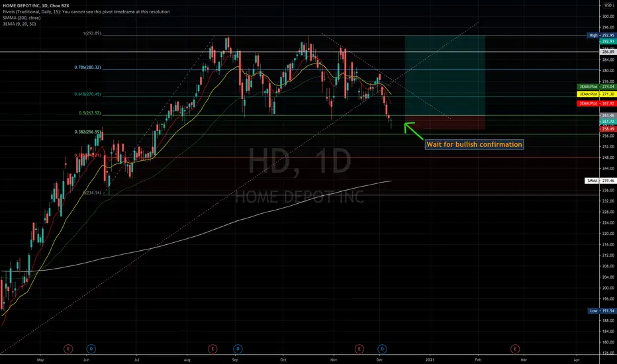Open the USD currency selector
Viewport: 617px width, 364px height.
[x=608, y=5]
